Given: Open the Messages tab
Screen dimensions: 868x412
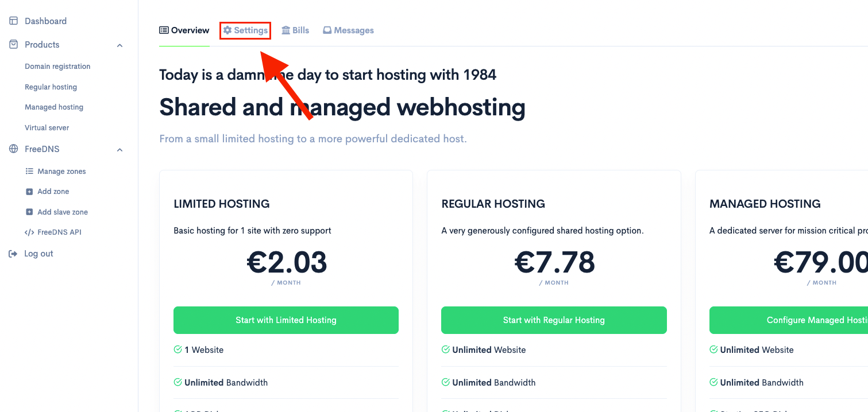Looking at the screenshot, I should (348, 30).
